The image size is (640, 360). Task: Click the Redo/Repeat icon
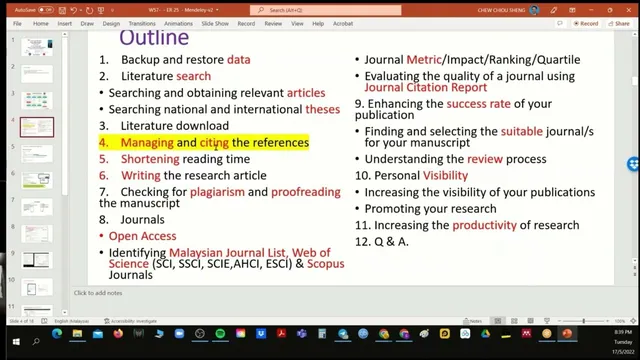click(x=89, y=10)
